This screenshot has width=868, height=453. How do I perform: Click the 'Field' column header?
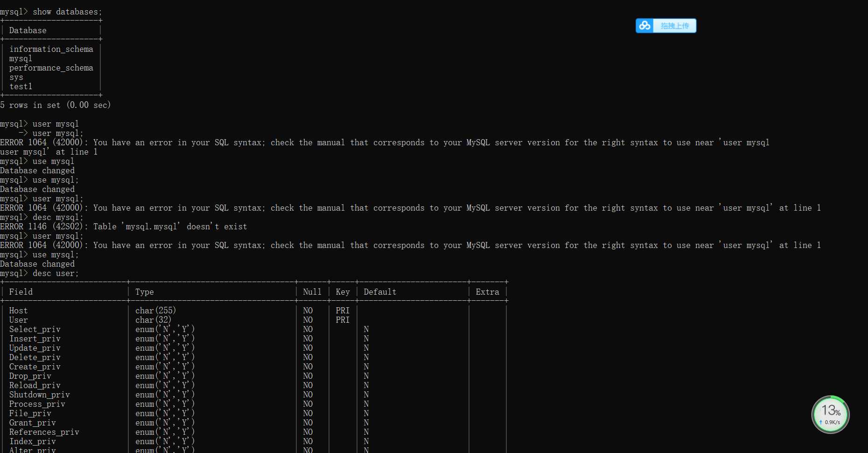21,292
